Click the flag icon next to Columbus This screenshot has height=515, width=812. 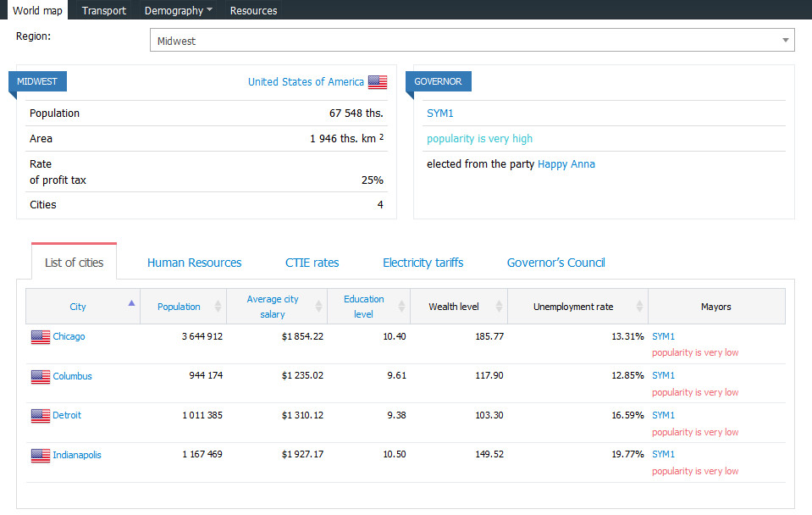[x=41, y=376]
